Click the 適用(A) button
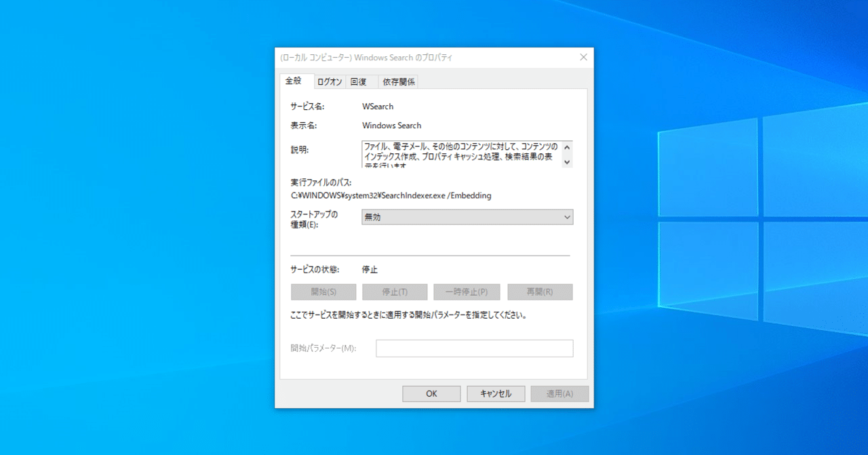 [x=559, y=394]
